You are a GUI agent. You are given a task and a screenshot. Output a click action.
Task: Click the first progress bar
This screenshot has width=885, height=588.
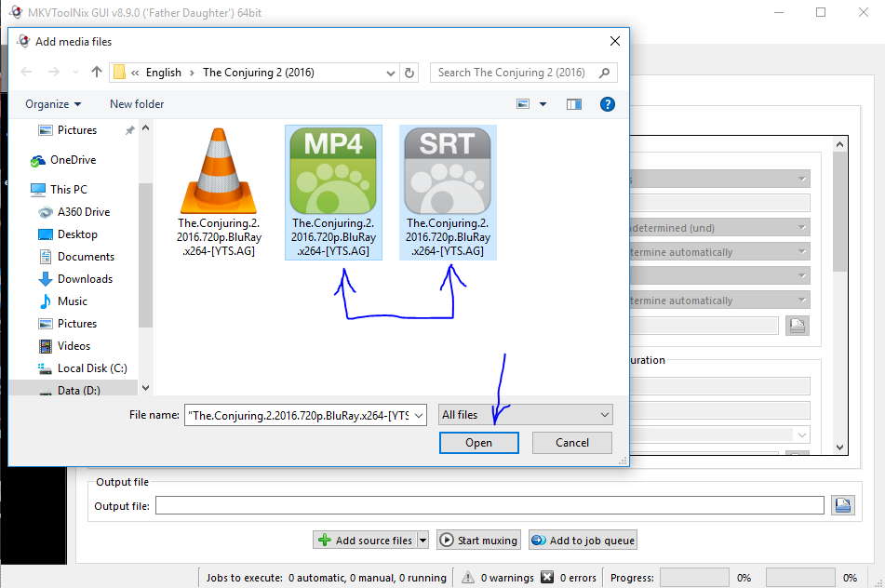click(x=694, y=577)
